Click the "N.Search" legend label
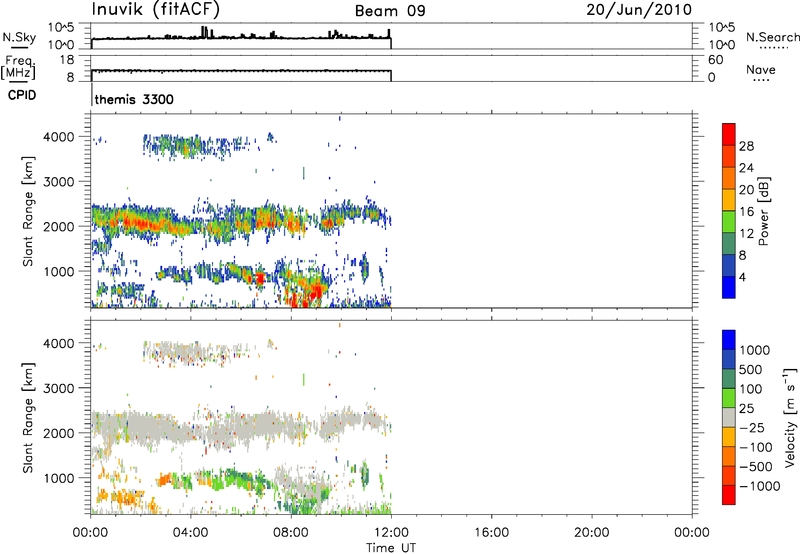The width and height of the screenshot is (800, 554). (x=772, y=37)
